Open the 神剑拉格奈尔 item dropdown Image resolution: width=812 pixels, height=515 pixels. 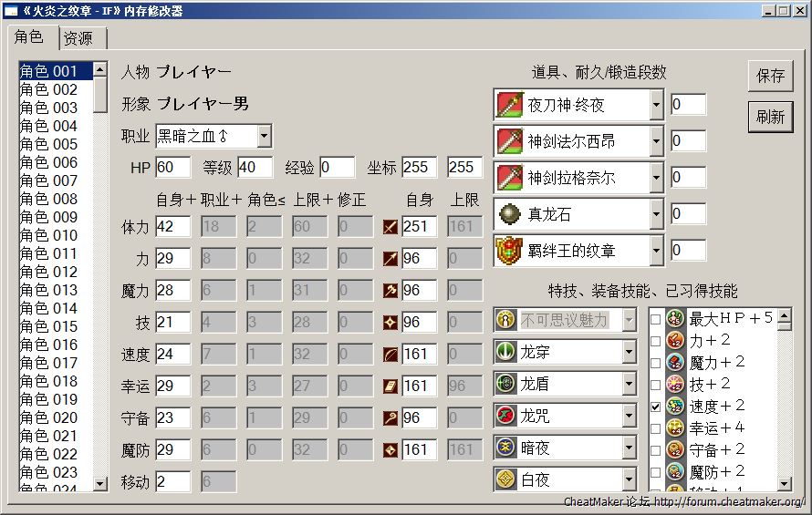pos(656,178)
